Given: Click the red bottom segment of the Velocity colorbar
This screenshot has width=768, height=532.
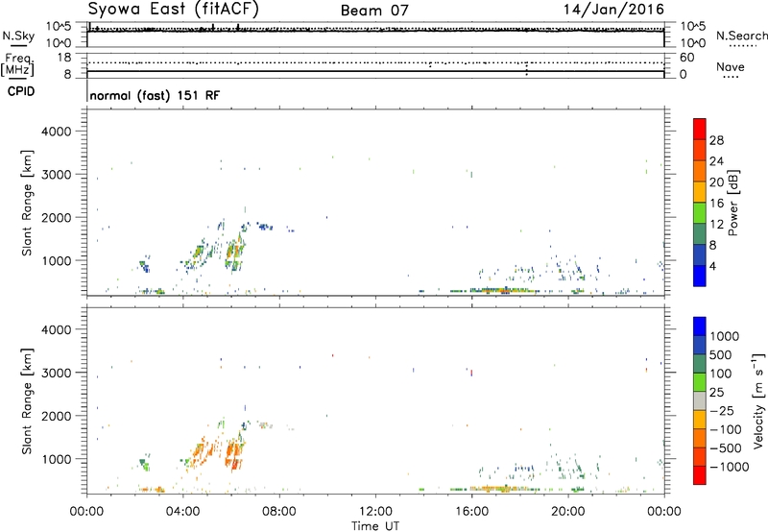Looking at the screenshot, I should click(x=700, y=475).
